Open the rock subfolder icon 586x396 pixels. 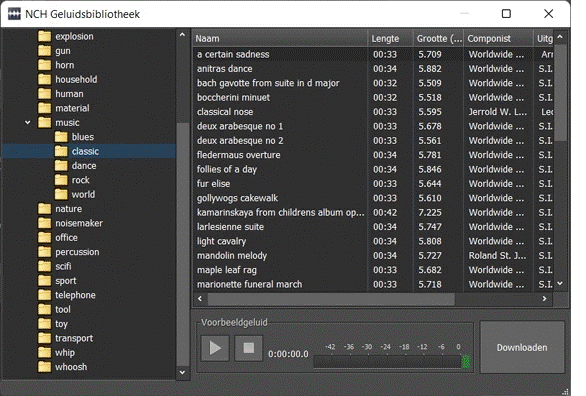click(x=61, y=180)
